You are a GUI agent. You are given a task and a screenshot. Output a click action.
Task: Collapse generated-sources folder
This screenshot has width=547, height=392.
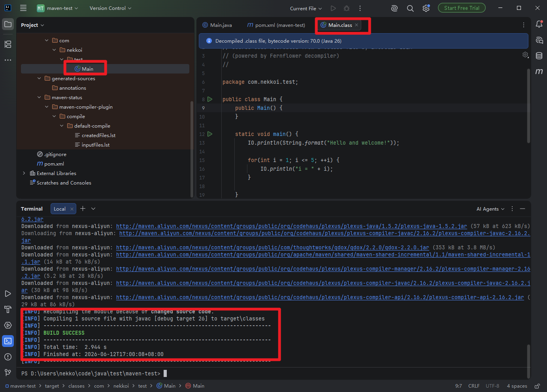[39, 78]
